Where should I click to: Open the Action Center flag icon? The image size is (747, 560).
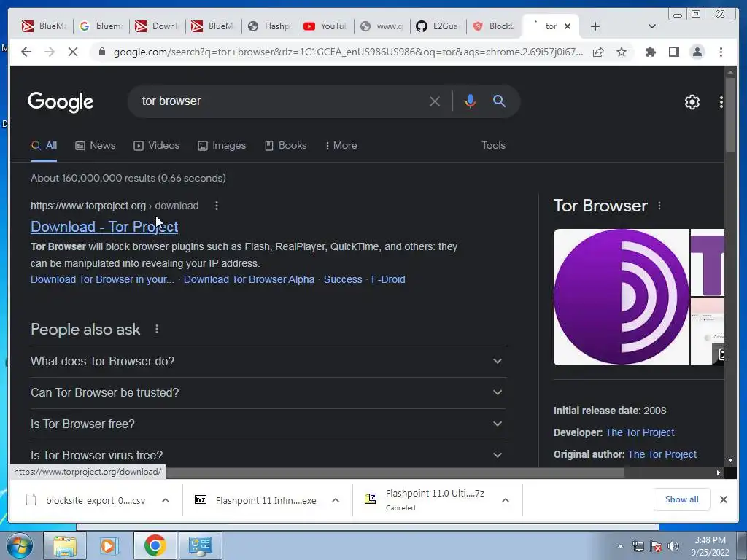(x=656, y=546)
